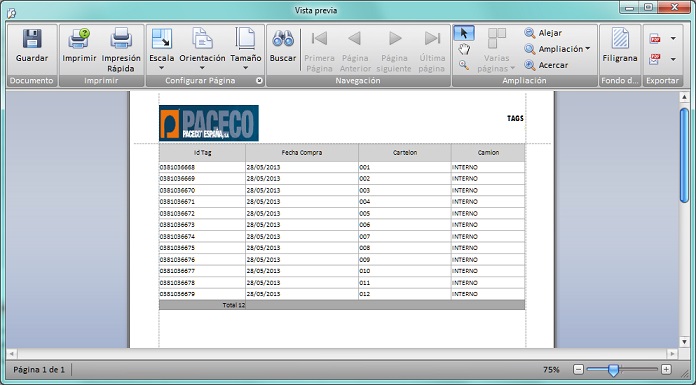696x385 pixels.
Task: Click Alejar to zoom out
Action: (543, 33)
